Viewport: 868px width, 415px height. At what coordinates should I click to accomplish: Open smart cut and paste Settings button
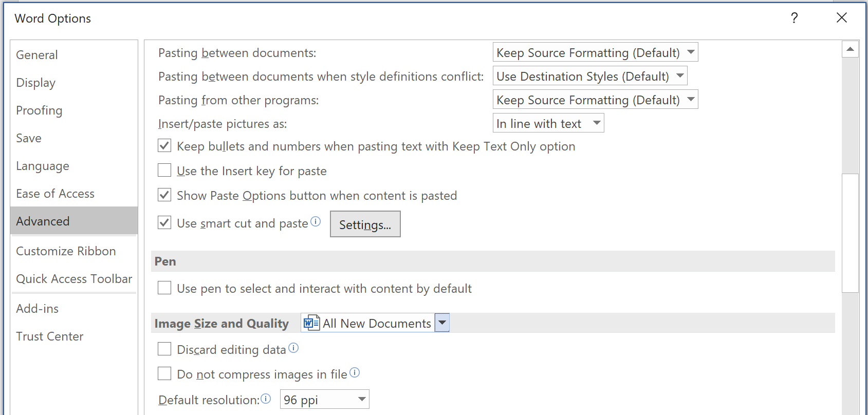pos(365,224)
